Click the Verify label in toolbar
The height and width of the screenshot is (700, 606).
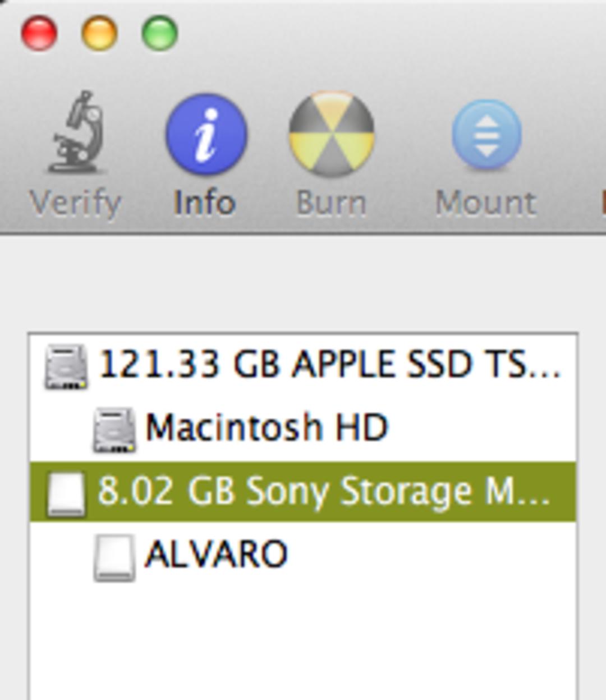click(x=75, y=203)
